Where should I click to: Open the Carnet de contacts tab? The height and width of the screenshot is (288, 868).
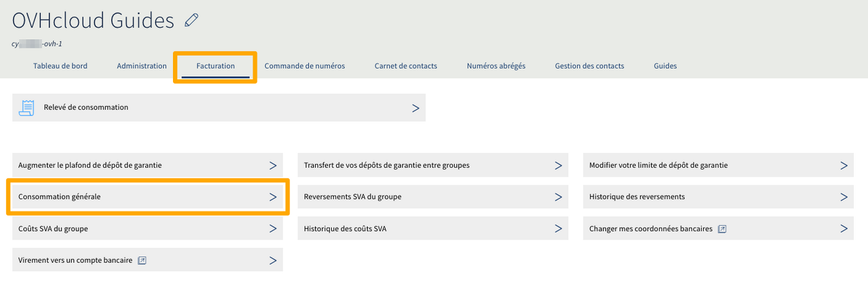405,66
